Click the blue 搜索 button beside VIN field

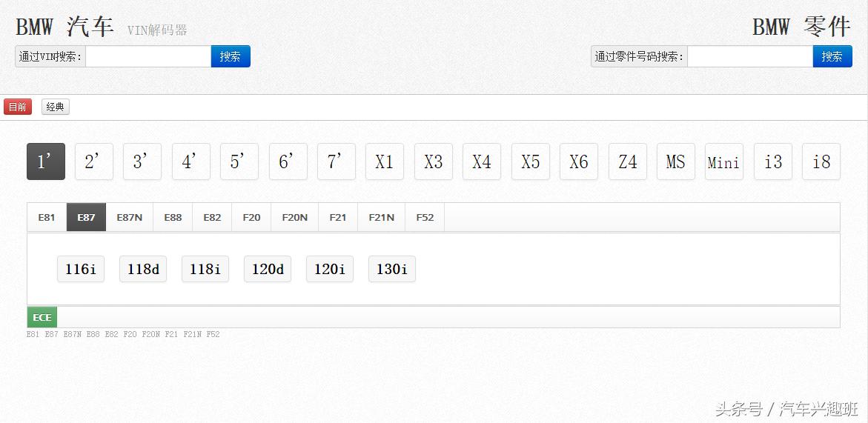pyautogui.click(x=231, y=56)
